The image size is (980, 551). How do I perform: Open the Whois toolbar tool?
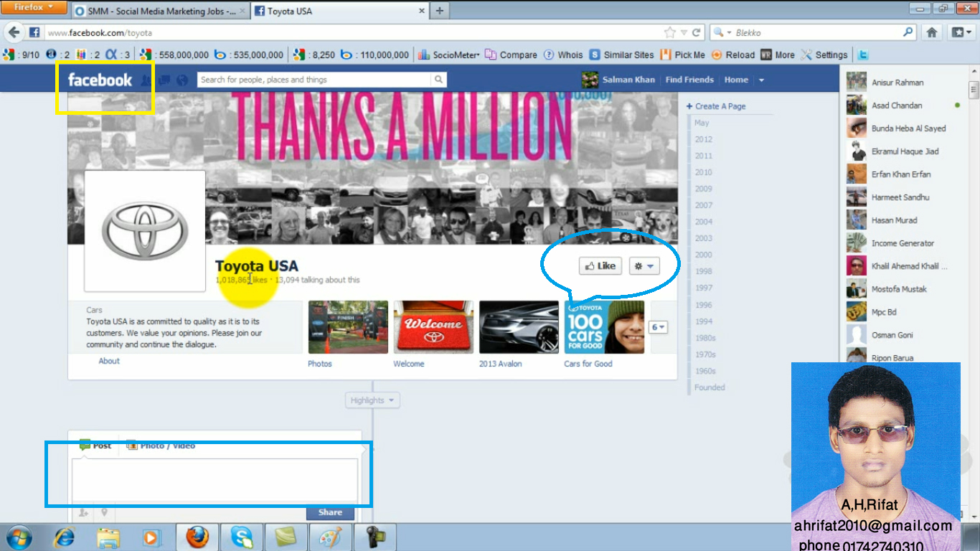[x=563, y=55]
